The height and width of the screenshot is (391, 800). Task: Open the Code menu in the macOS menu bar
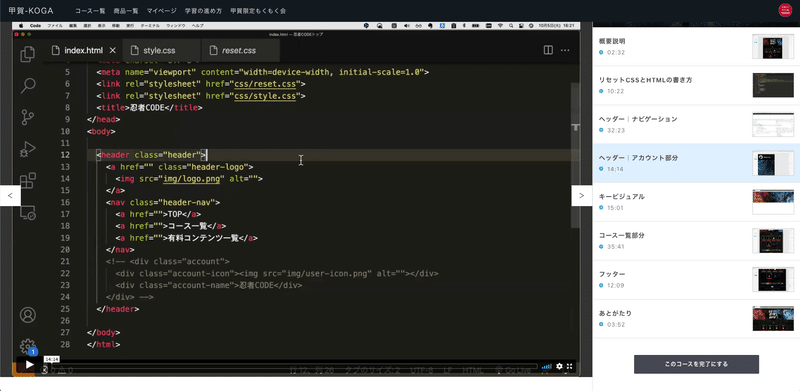point(35,26)
